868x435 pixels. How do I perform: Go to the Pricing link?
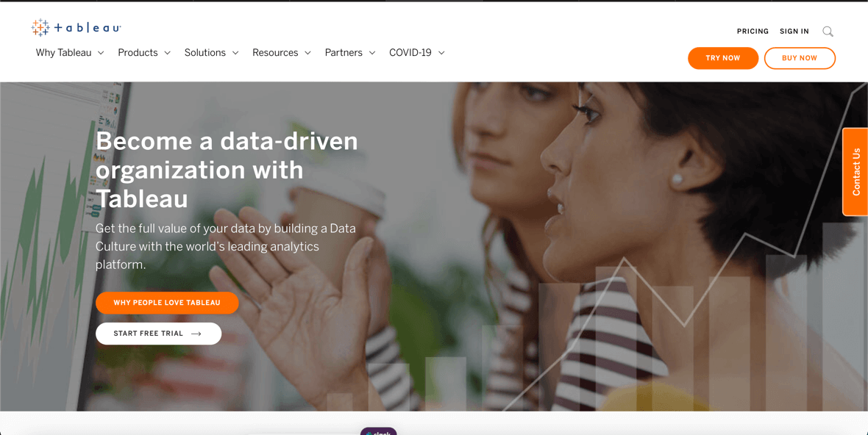753,32
